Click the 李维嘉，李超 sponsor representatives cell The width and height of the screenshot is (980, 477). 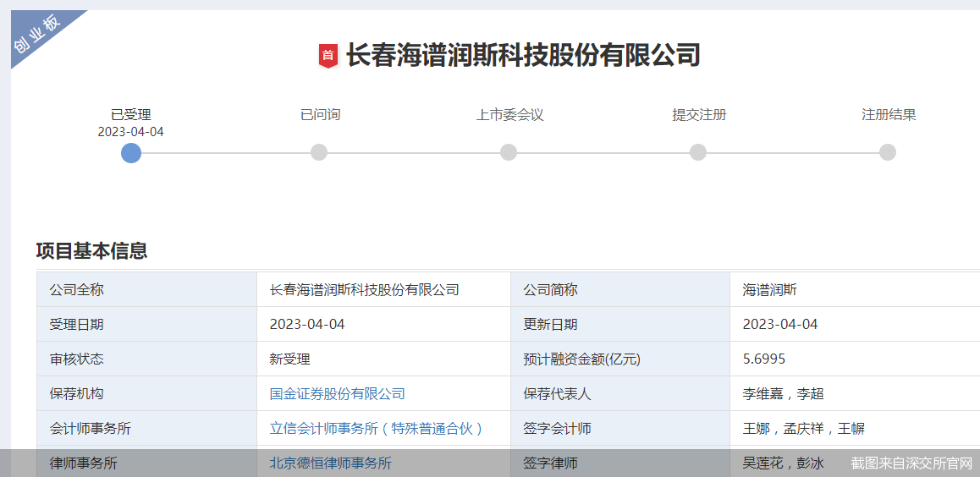click(783, 394)
